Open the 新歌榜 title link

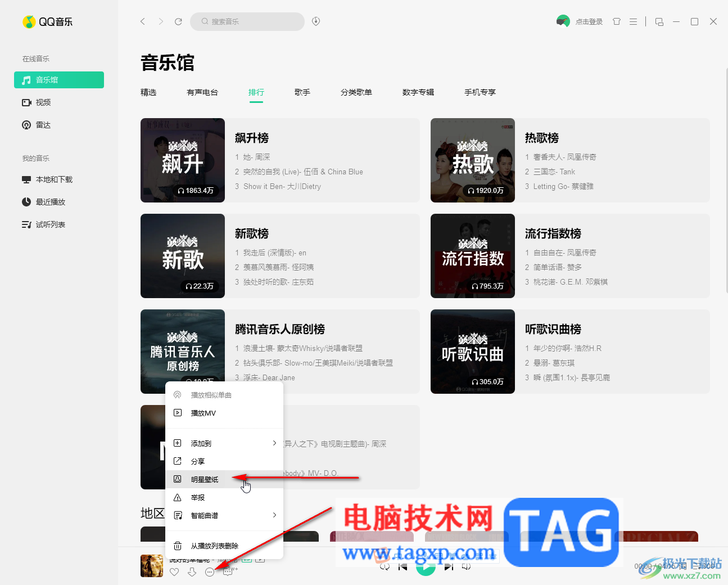252,233
